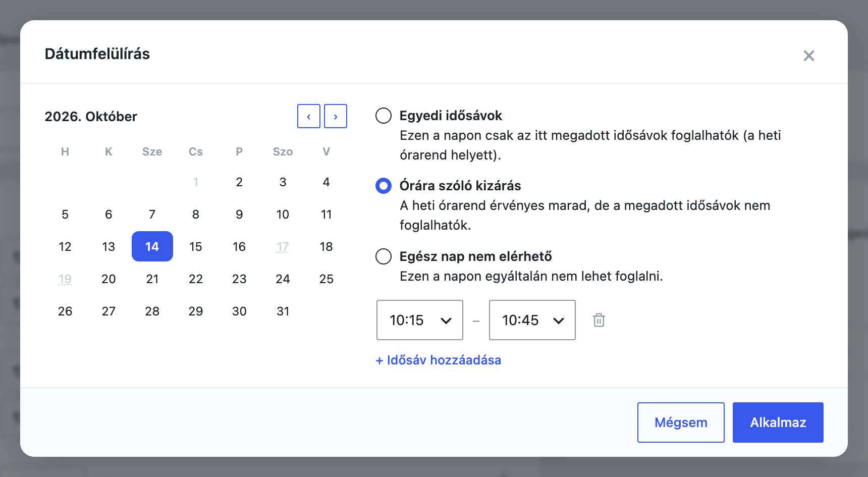
Task: Select day 31 in the calendar
Action: click(283, 311)
